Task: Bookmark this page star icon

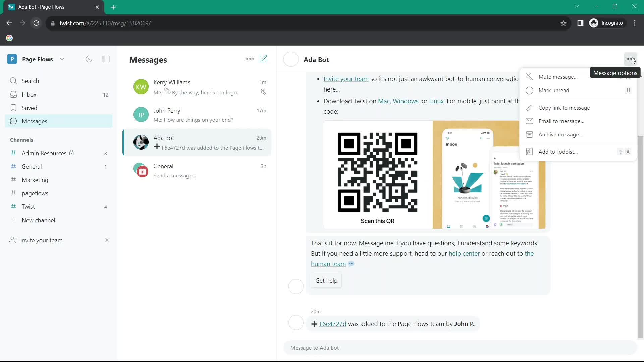Action: (x=563, y=23)
